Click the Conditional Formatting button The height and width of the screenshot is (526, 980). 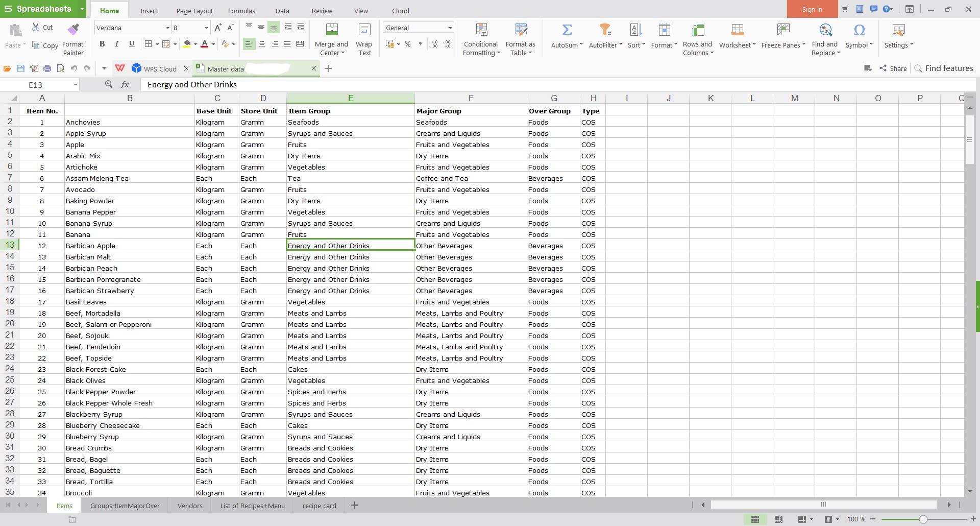[481, 39]
